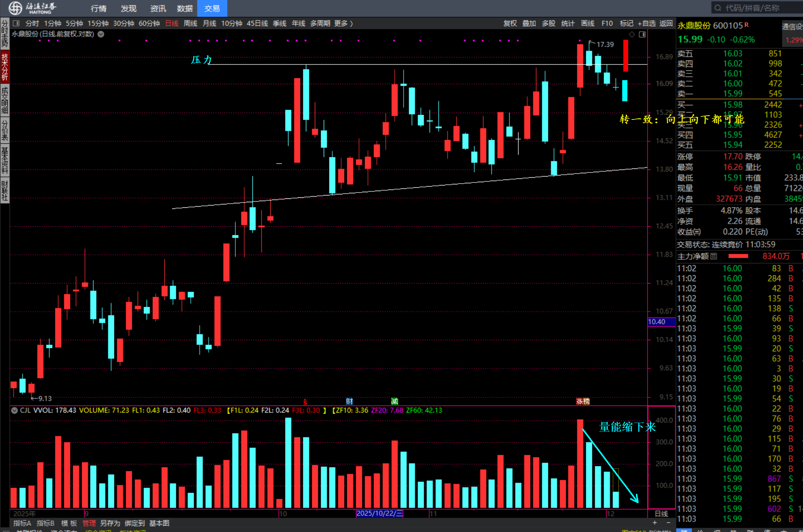Image resolution: width=803 pixels, height=532 pixels.
Task: Expand 永鼎股份 chart settings dropdown arrow
Action: (x=101, y=34)
